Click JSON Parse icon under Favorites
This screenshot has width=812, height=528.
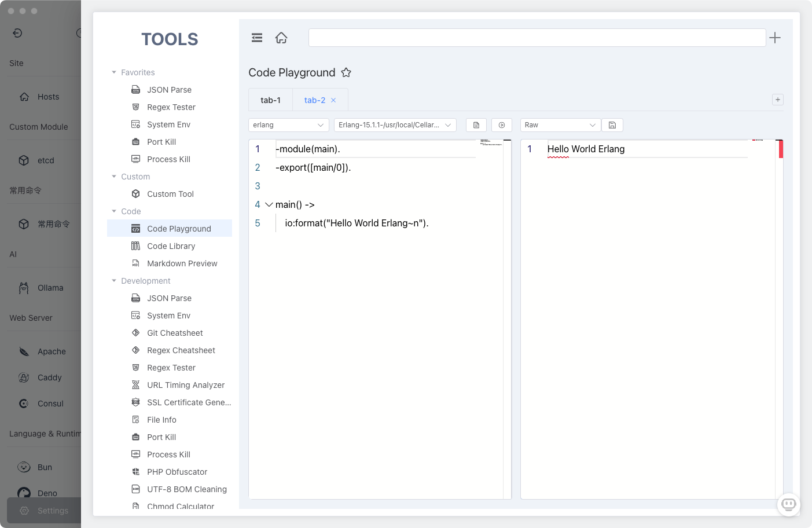[135, 90]
